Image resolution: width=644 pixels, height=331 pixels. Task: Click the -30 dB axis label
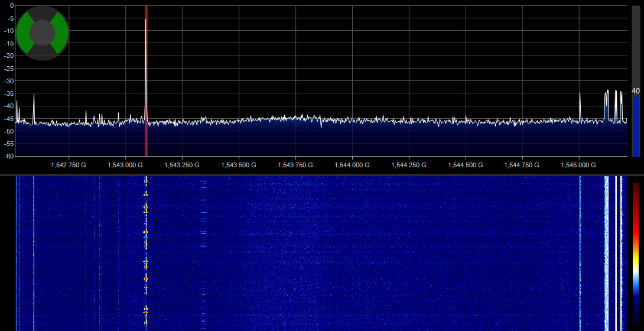[9, 81]
